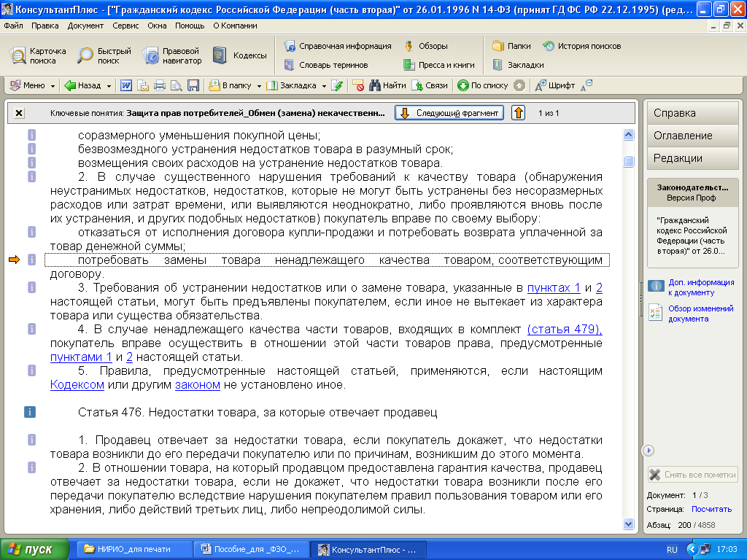Open Файл menu
The width and height of the screenshot is (747, 560).
pyautogui.click(x=13, y=26)
